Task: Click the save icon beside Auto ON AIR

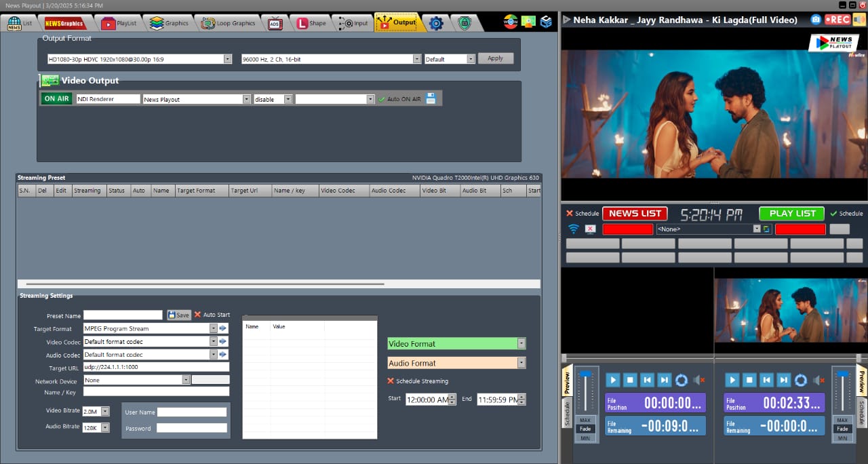Action: tap(431, 98)
